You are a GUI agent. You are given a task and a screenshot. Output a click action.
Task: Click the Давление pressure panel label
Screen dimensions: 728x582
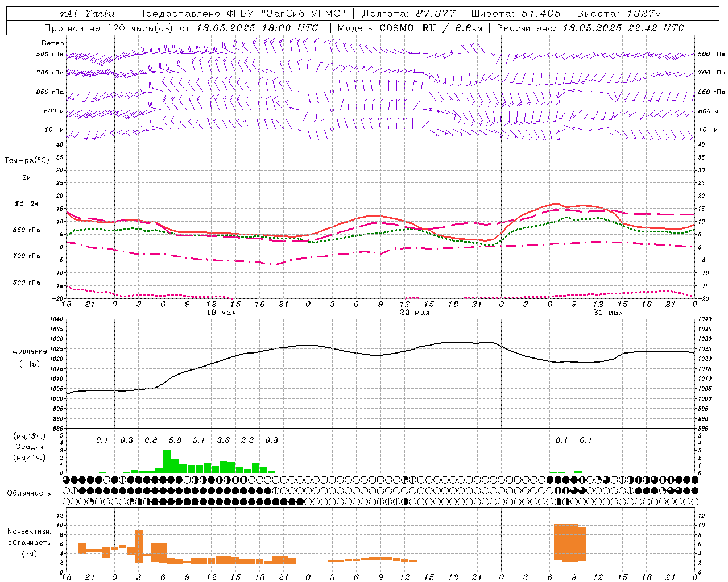coord(30,351)
